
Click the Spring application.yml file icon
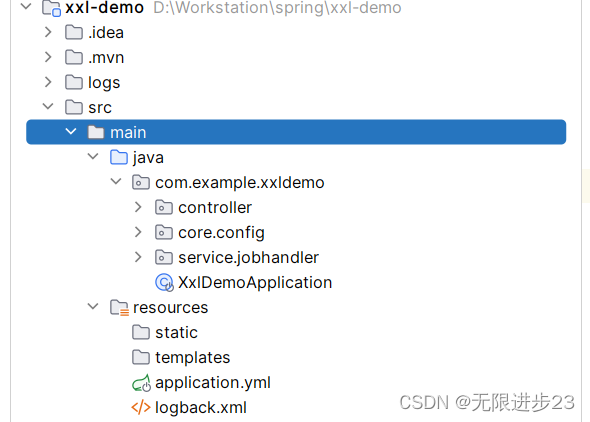coord(141,383)
